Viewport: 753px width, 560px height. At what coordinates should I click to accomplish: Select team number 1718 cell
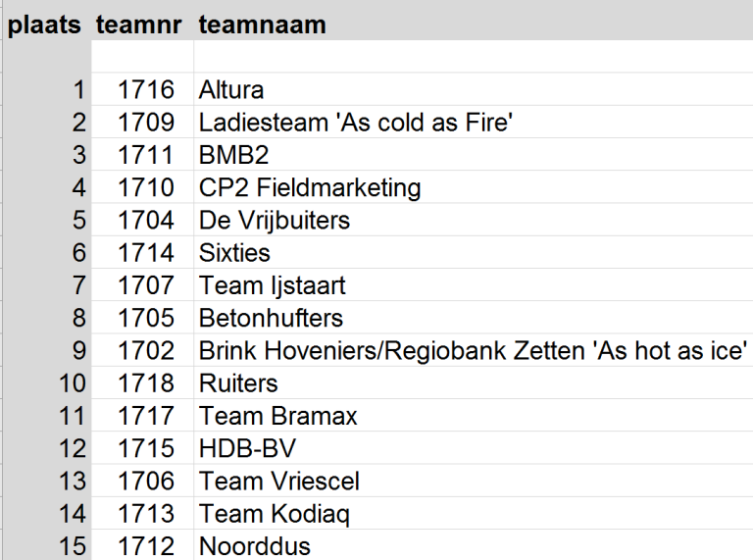146,382
